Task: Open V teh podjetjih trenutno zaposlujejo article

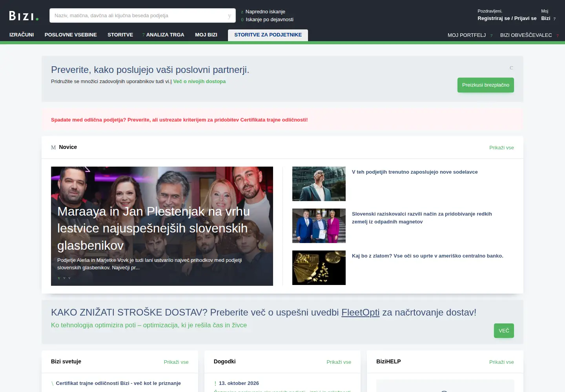Action: (415, 172)
